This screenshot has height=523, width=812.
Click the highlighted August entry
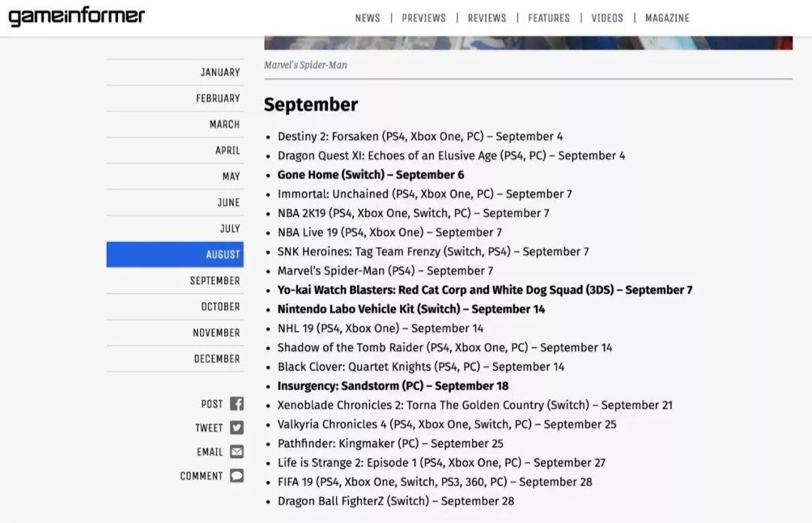(x=175, y=254)
